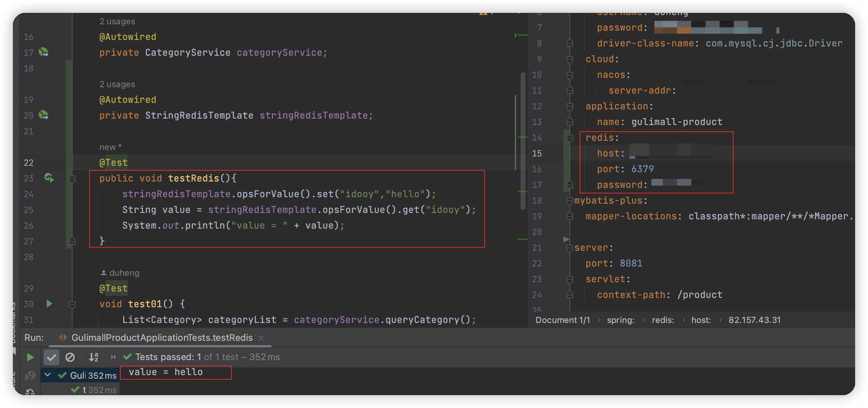Close the GulimallProductApplicationTests.testRedis run tab
Screen dimensions: 868x408
pyautogui.click(x=261, y=338)
